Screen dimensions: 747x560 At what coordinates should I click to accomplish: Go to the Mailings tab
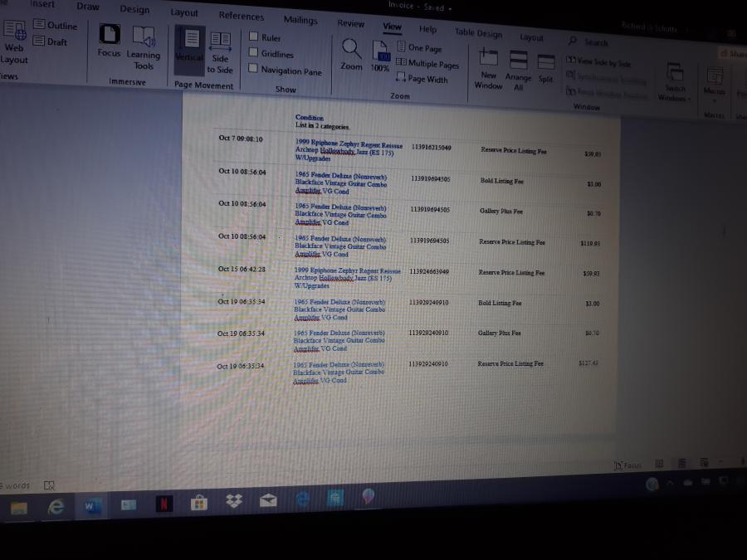pyautogui.click(x=300, y=20)
